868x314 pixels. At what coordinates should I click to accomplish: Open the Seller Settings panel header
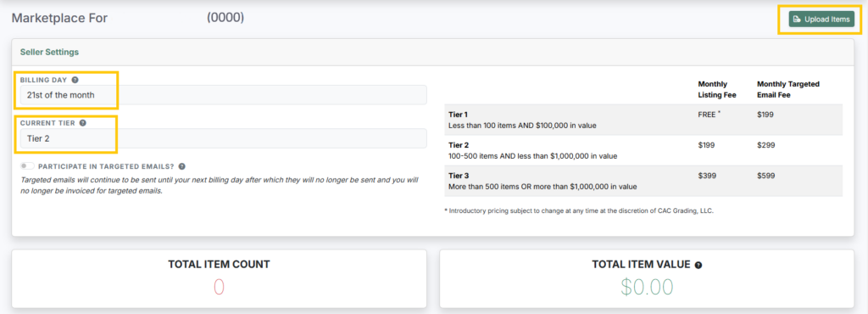(433, 52)
